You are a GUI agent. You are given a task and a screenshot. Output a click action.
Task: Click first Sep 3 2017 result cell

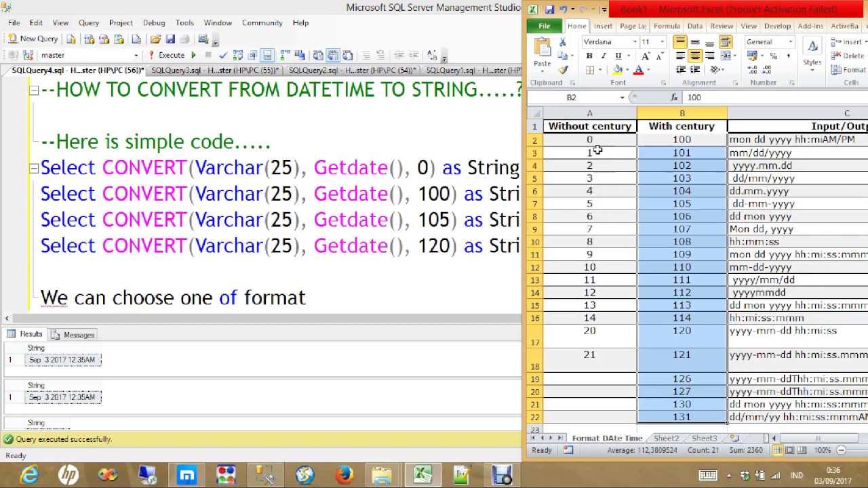[62, 360]
